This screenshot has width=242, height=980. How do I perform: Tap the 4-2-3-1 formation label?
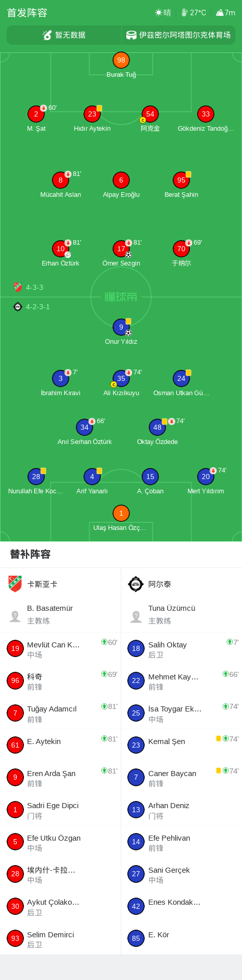(38, 307)
